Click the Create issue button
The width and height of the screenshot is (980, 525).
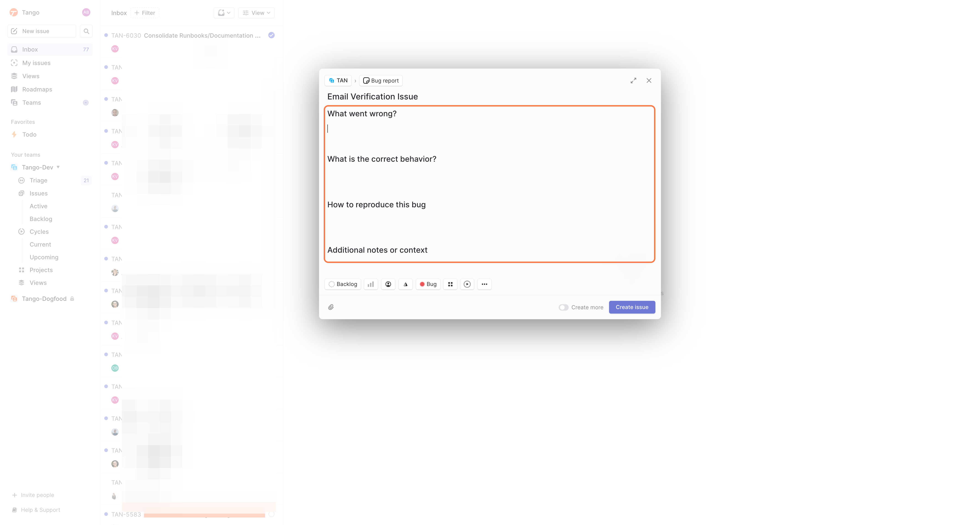coord(632,307)
